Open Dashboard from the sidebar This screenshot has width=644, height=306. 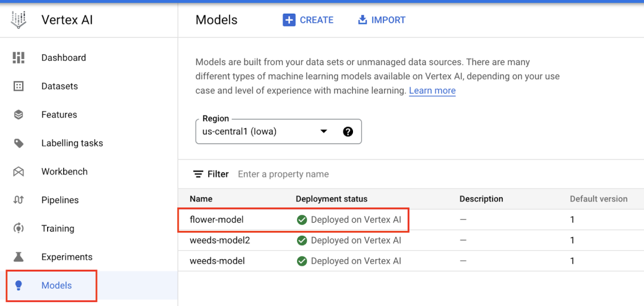(x=63, y=58)
